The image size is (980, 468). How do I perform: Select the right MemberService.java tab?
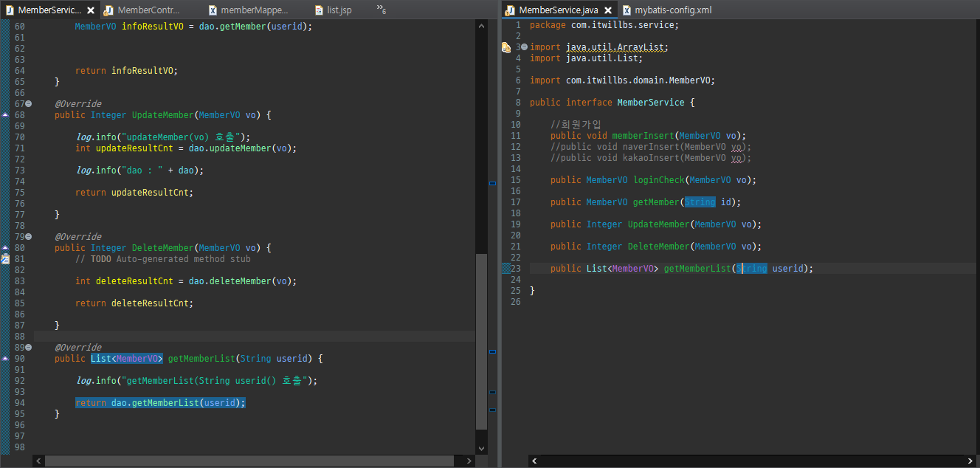point(558,10)
